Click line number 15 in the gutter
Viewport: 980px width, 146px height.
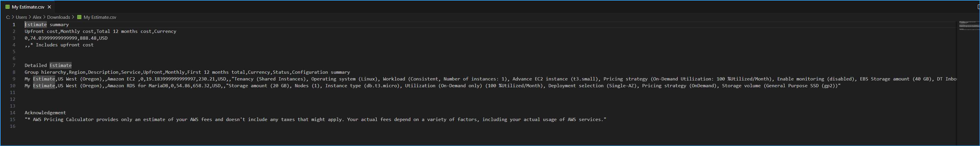[13, 120]
